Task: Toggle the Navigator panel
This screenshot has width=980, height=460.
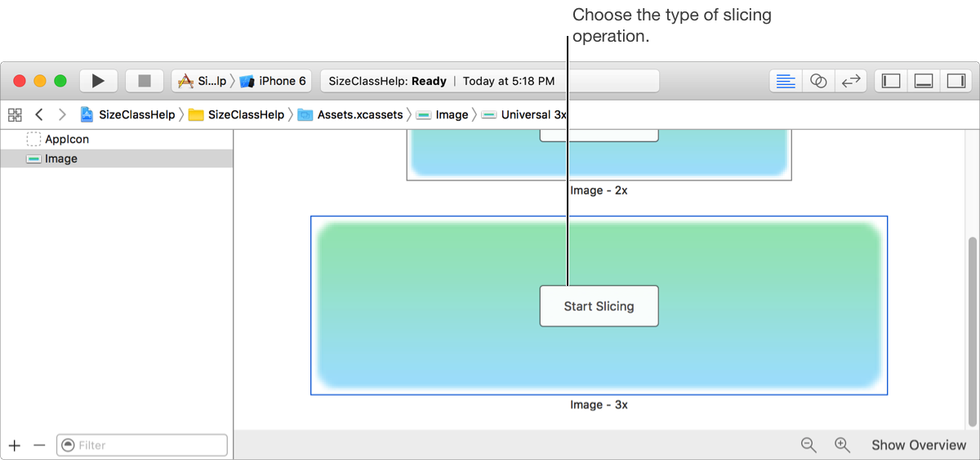Action: [891, 81]
